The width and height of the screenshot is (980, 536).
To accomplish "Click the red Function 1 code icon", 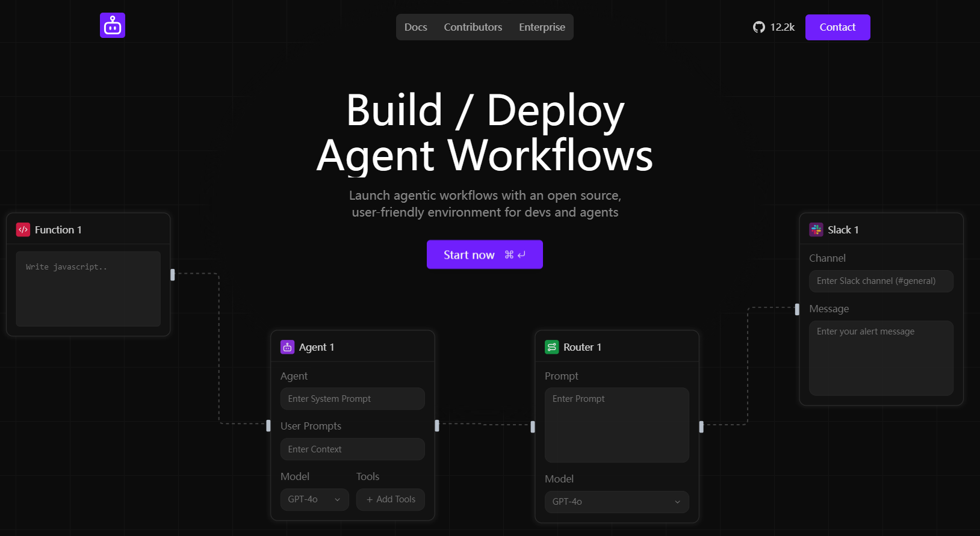I will pyautogui.click(x=23, y=230).
